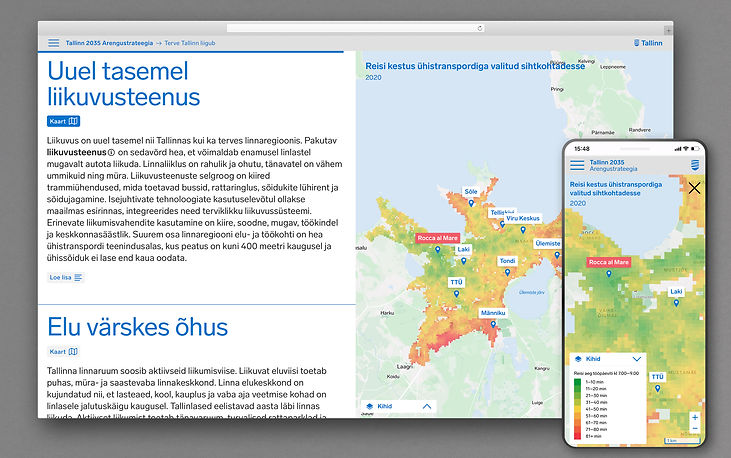Tap the Tallinn crest logo on the phone
Image resolution: width=731 pixels, height=458 pixels.
click(x=695, y=165)
